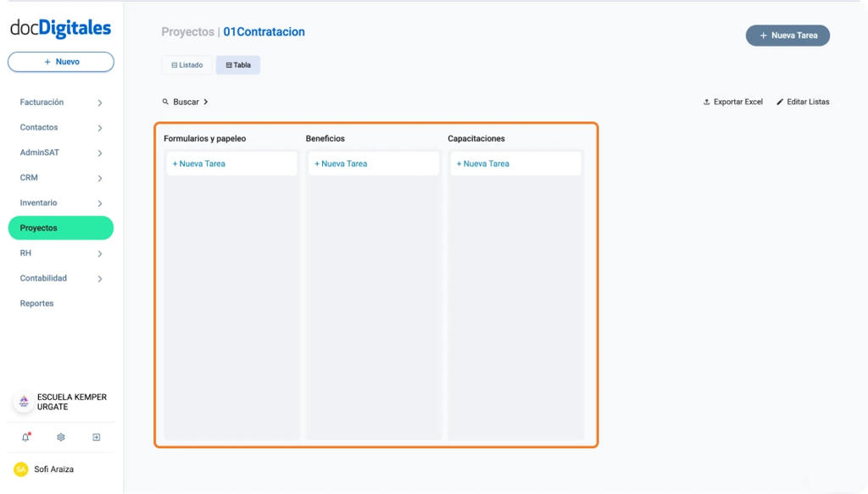Toggle the Tabla view
Viewport: 868px width, 494px height.
pos(238,64)
